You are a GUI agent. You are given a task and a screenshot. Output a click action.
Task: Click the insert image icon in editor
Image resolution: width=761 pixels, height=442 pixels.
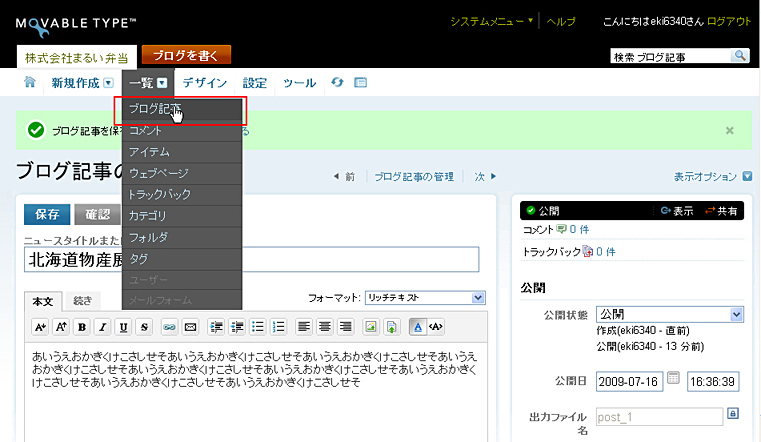pyautogui.click(x=370, y=327)
